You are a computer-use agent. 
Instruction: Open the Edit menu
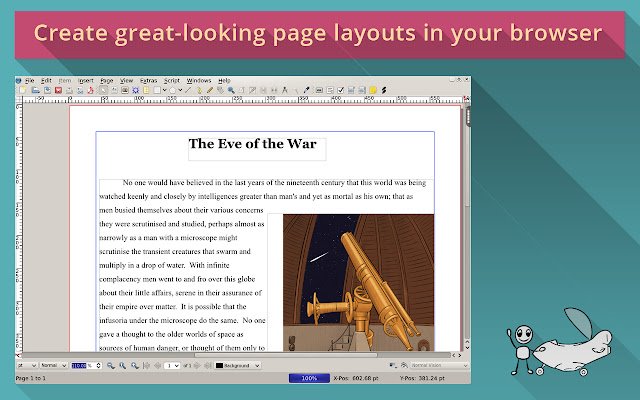(46, 81)
